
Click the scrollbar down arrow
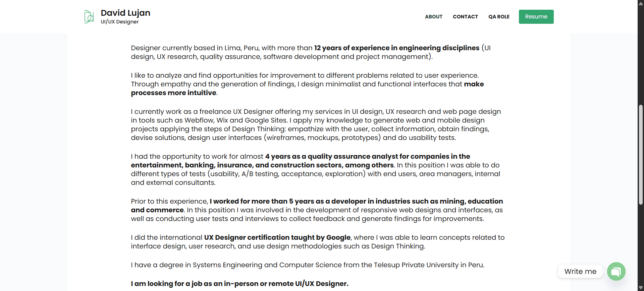(641, 288)
